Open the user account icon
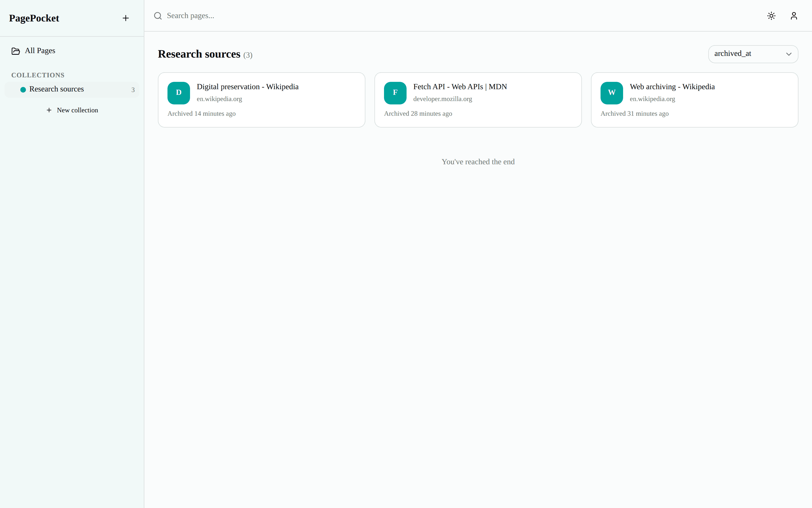Image resolution: width=812 pixels, height=508 pixels. click(x=794, y=16)
